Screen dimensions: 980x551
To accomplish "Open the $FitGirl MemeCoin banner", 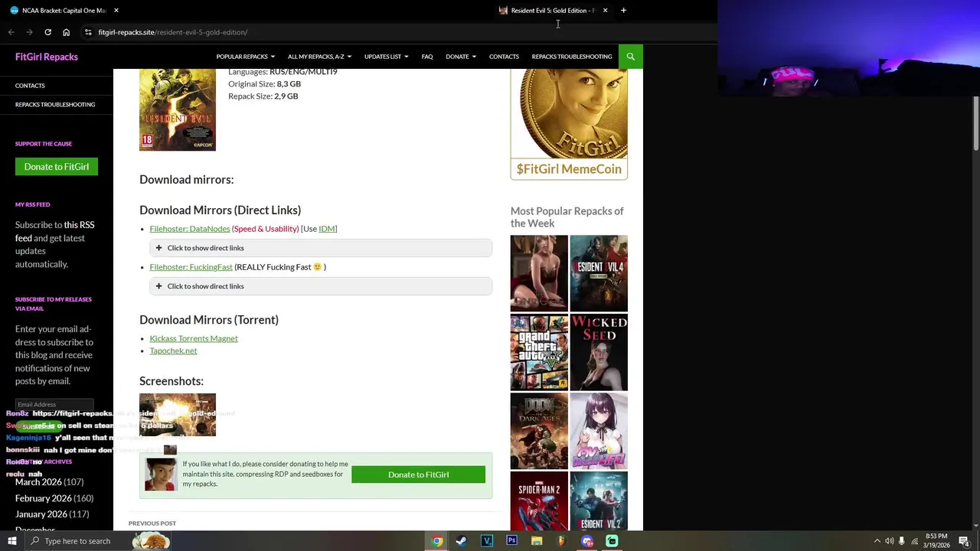I will pyautogui.click(x=569, y=124).
